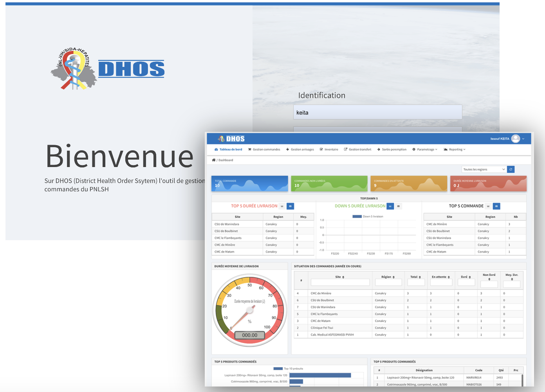This screenshot has width=545, height=392.
Task: Open the Toutes les regions dropdown
Action: tap(484, 169)
